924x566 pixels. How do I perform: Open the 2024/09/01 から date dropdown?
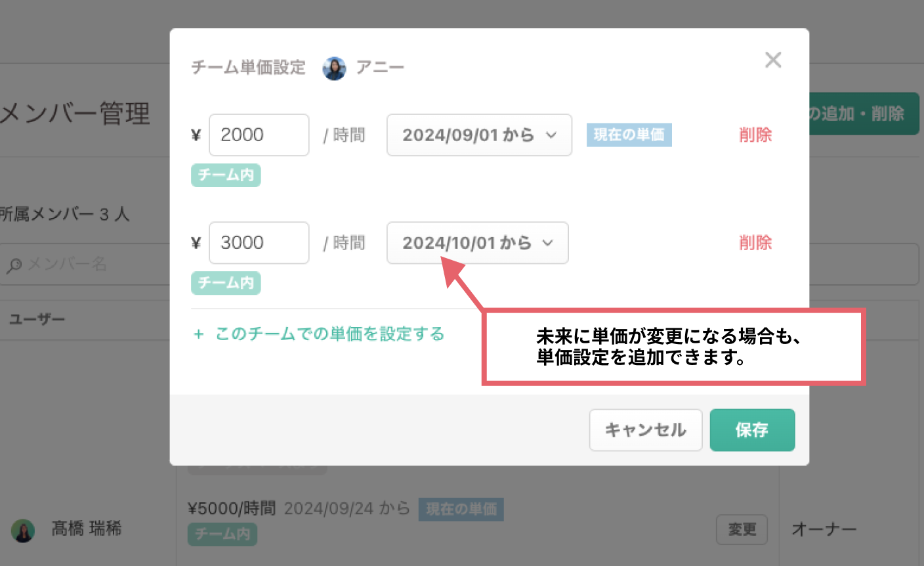[x=478, y=135]
